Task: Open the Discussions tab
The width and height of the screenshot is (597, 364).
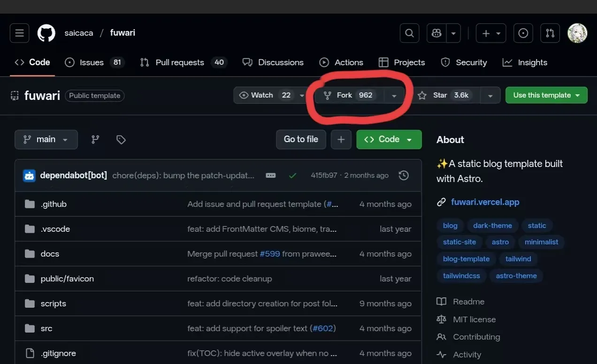Action: pyautogui.click(x=273, y=62)
